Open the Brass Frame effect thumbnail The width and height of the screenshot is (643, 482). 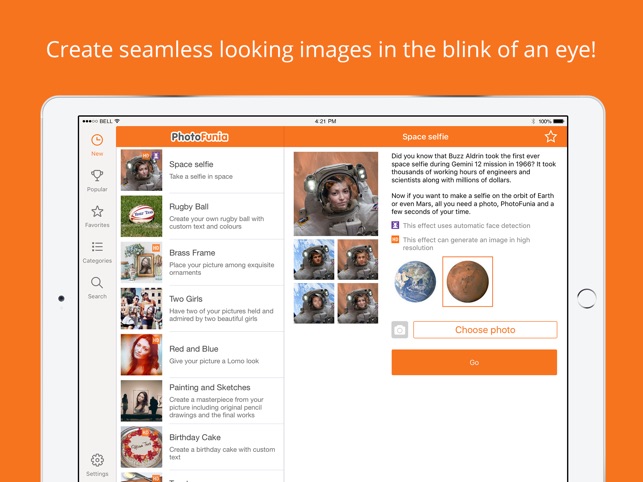pos(141,262)
